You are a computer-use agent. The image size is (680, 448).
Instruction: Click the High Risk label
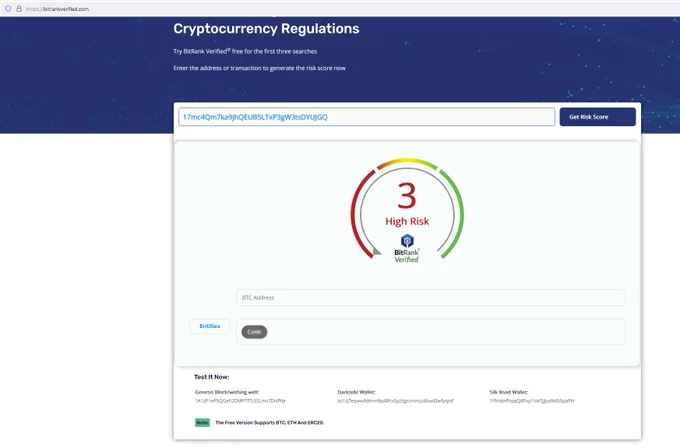point(407,222)
